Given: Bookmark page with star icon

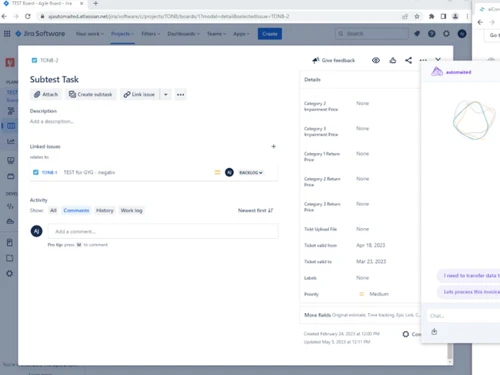Looking at the screenshot, I should (x=417, y=16).
